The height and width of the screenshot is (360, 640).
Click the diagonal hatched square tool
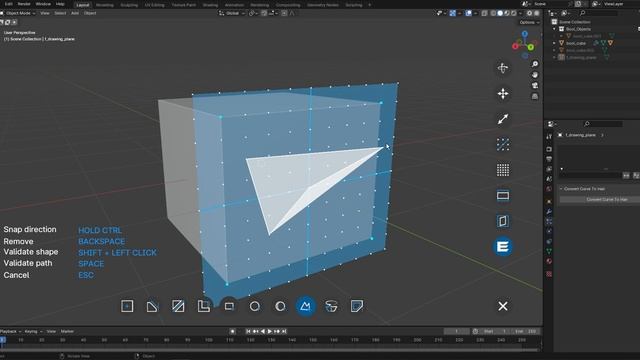tap(178, 306)
